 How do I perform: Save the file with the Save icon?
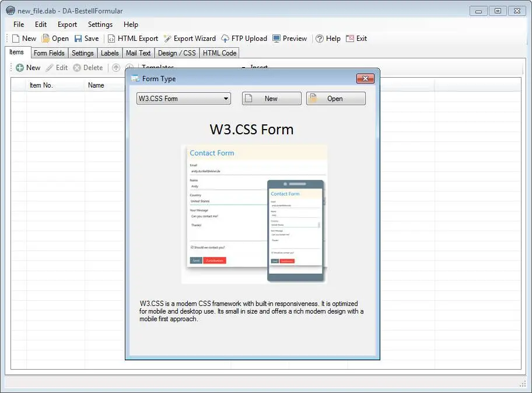pos(78,39)
